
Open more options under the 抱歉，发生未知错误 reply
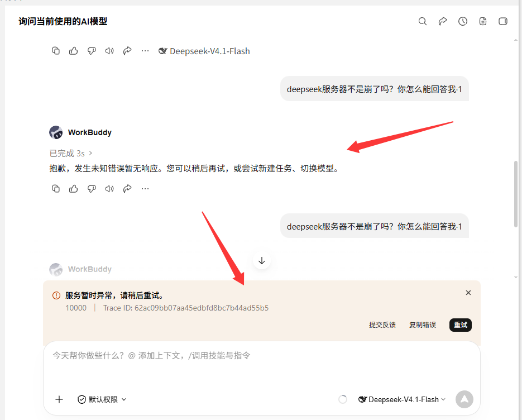145,189
